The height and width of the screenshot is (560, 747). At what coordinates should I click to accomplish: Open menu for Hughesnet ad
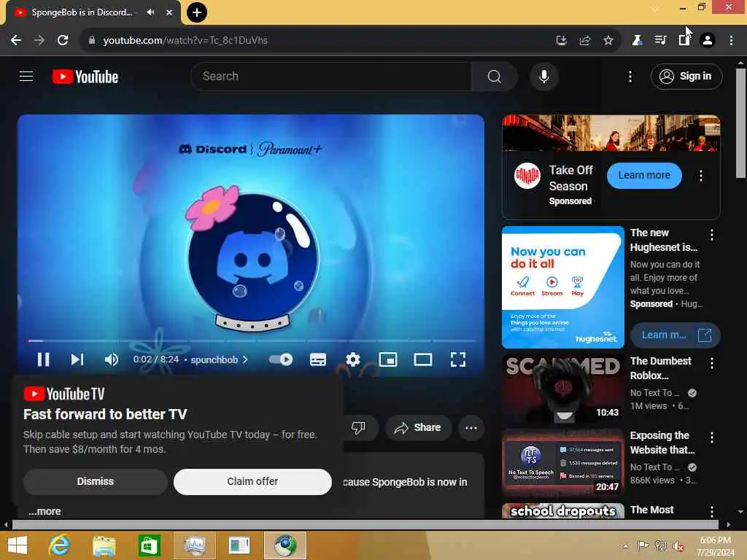pyautogui.click(x=712, y=234)
